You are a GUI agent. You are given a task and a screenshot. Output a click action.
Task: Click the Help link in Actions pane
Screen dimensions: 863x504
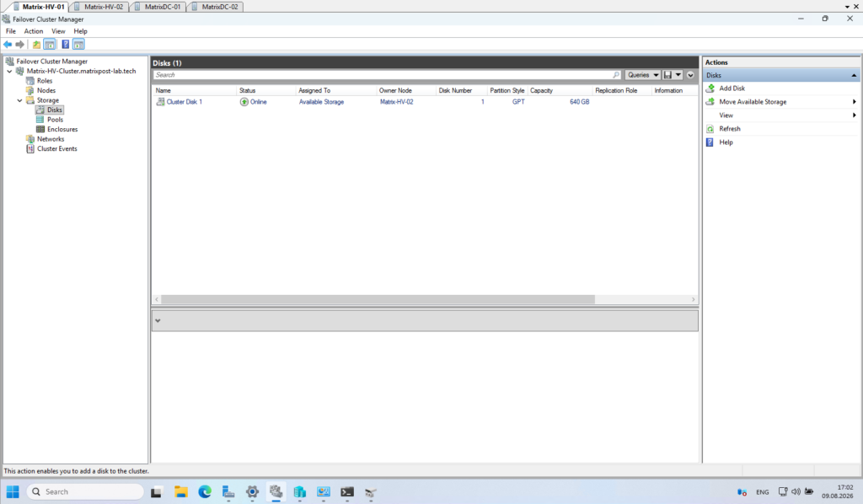pyautogui.click(x=726, y=142)
